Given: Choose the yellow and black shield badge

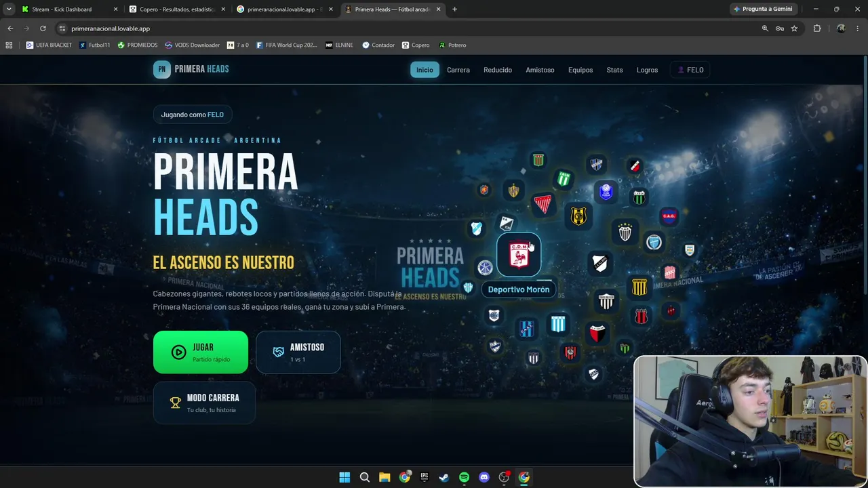Looking at the screenshot, I should (x=578, y=216).
